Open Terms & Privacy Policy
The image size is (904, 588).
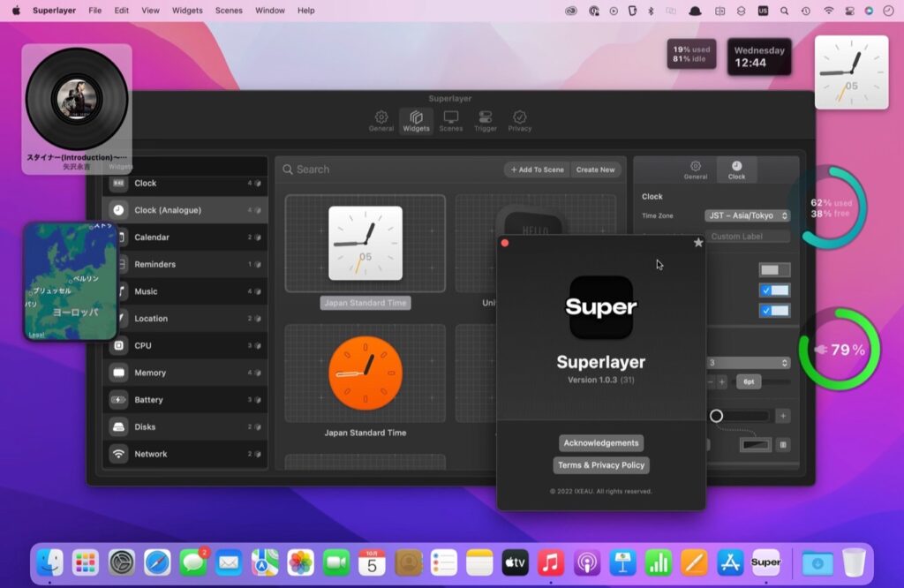point(601,465)
